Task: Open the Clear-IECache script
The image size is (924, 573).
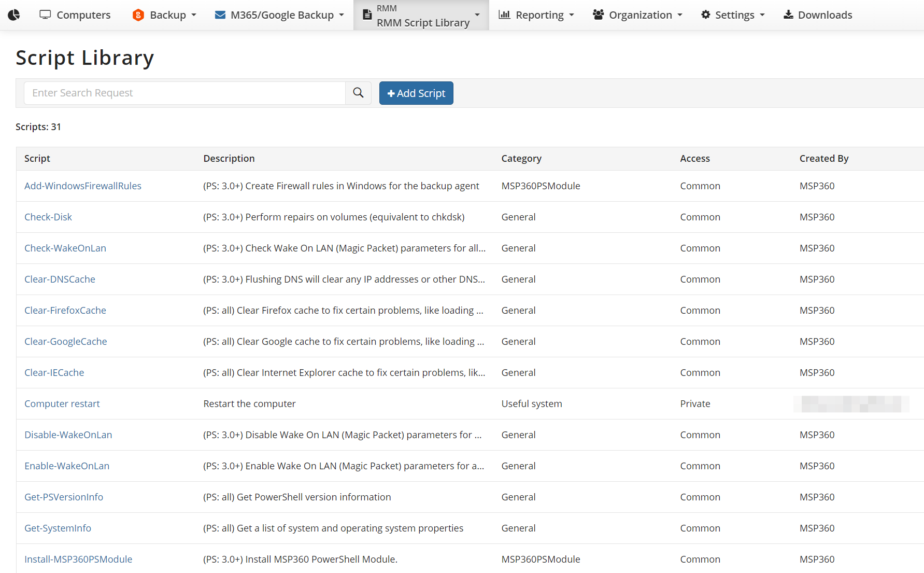Action: [54, 372]
